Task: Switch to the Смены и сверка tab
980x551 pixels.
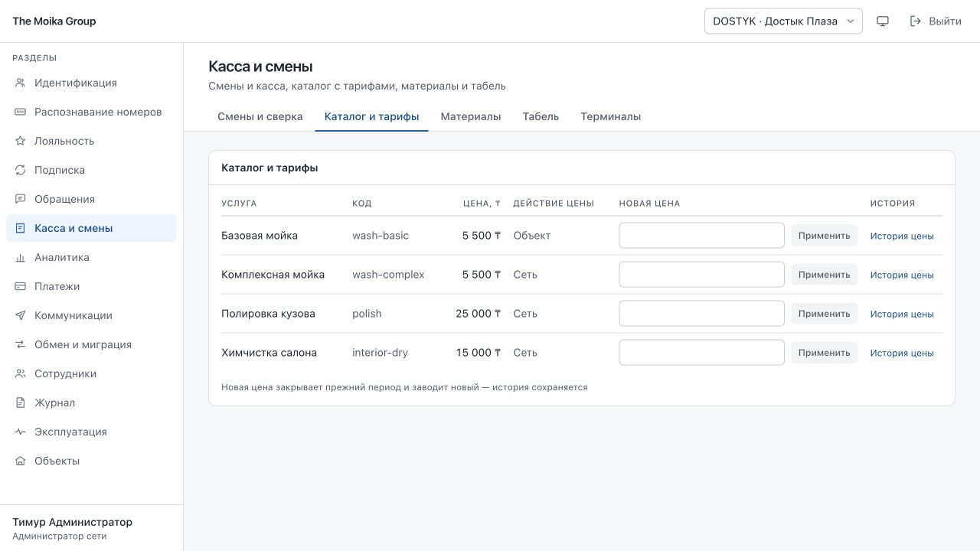Action: click(x=260, y=116)
